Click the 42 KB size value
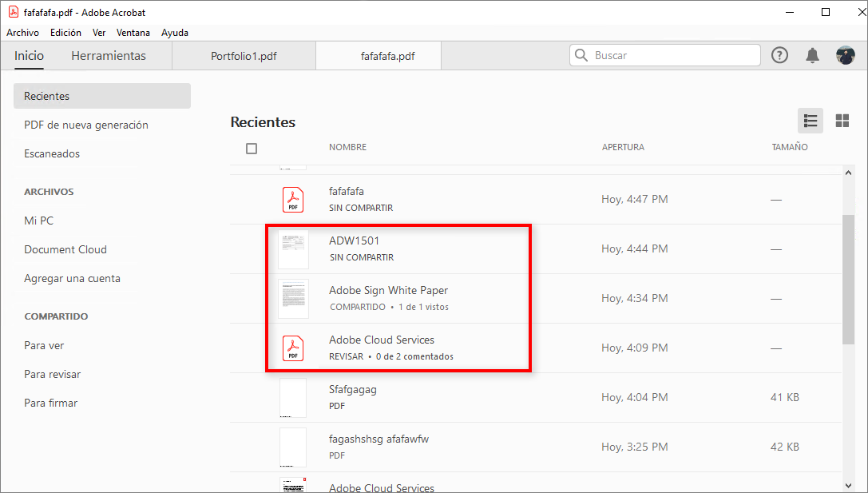Screen dimensions: 868x493 coord(784,447)
